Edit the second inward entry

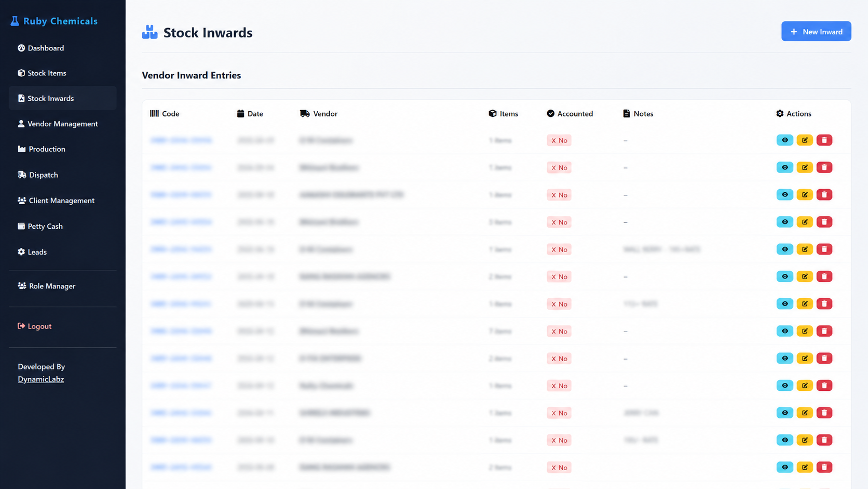(x=805, y=167)
